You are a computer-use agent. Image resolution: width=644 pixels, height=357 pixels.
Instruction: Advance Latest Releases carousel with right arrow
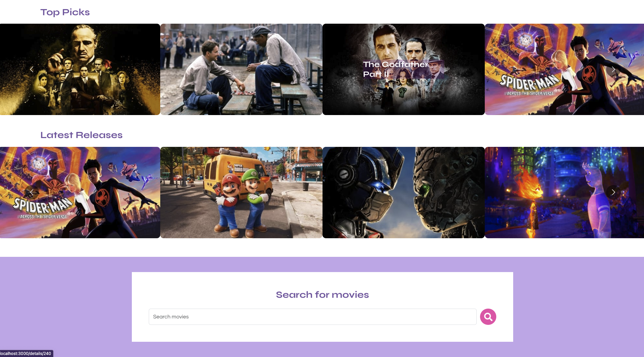[x=613, y=192]
